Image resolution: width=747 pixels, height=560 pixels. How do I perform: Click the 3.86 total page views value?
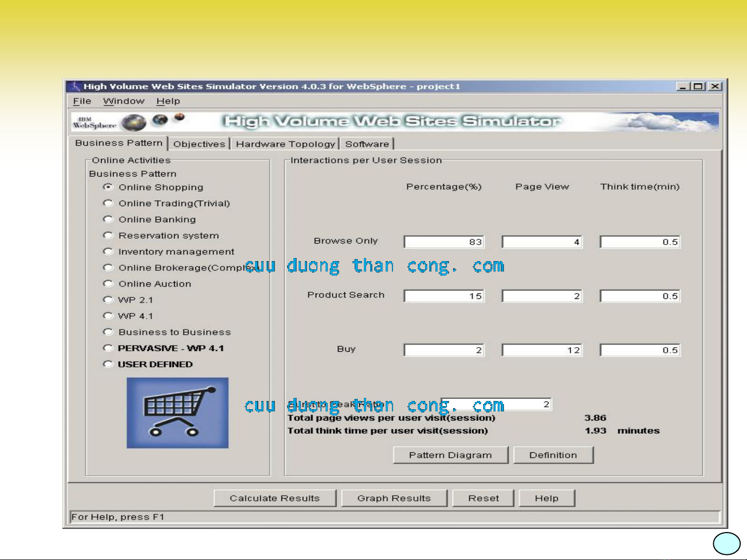595,418
